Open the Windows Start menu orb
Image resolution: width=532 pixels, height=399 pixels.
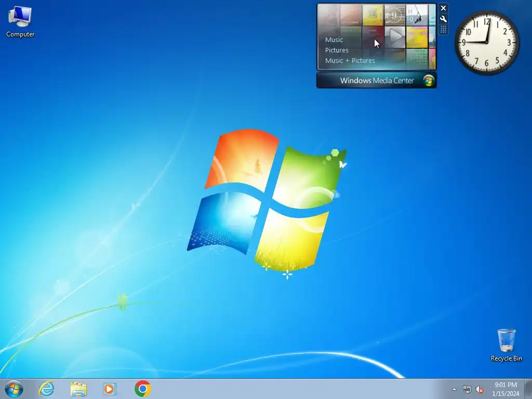coord(14,389)
